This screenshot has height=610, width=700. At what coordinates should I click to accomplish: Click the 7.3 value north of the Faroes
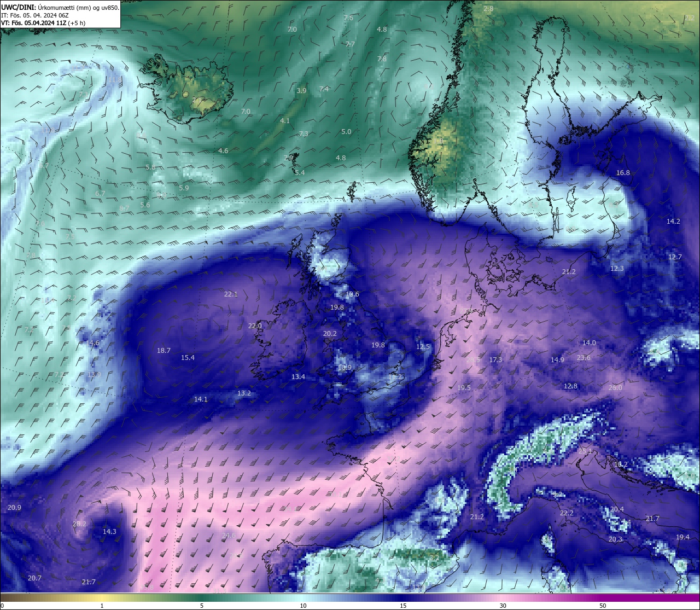point(304,134)
